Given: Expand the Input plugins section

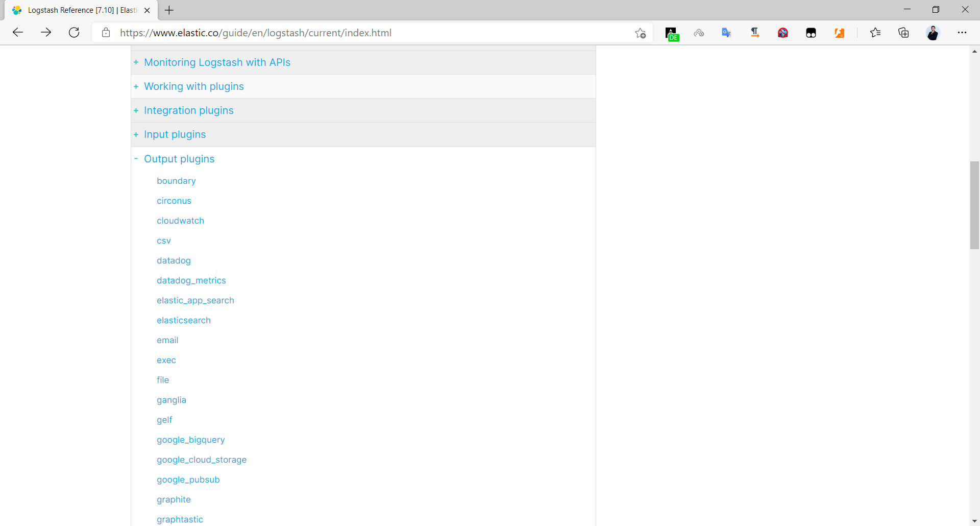Looking at the screenshot, I should pyautogui.click(x=136, y=134).
